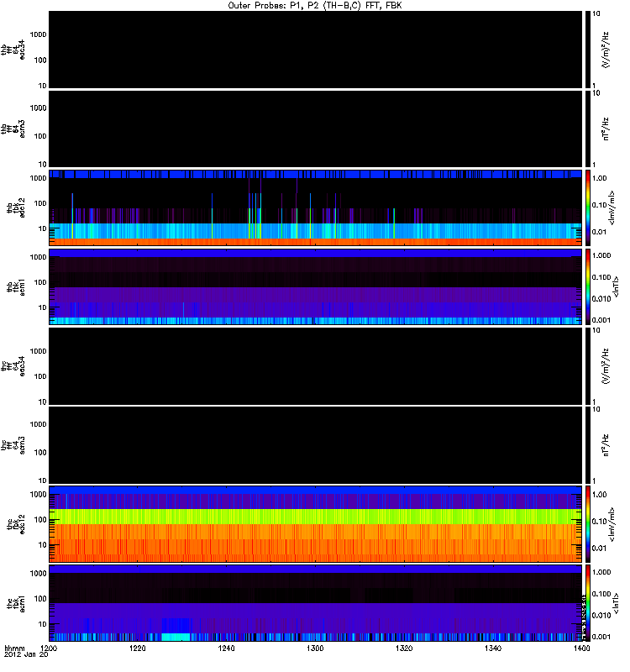The height and width of the screenshot is (672, 630).
Task: Click the thb fbk scm1 spectrogram purple band
Action: pyautogui.click(x=315, y=295)
